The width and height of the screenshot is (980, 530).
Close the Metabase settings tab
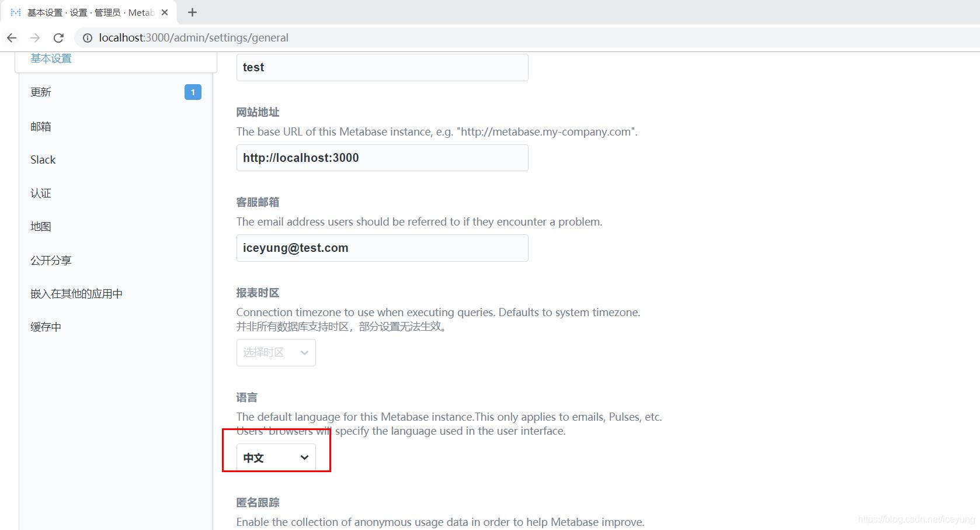(x=165, y=12)
